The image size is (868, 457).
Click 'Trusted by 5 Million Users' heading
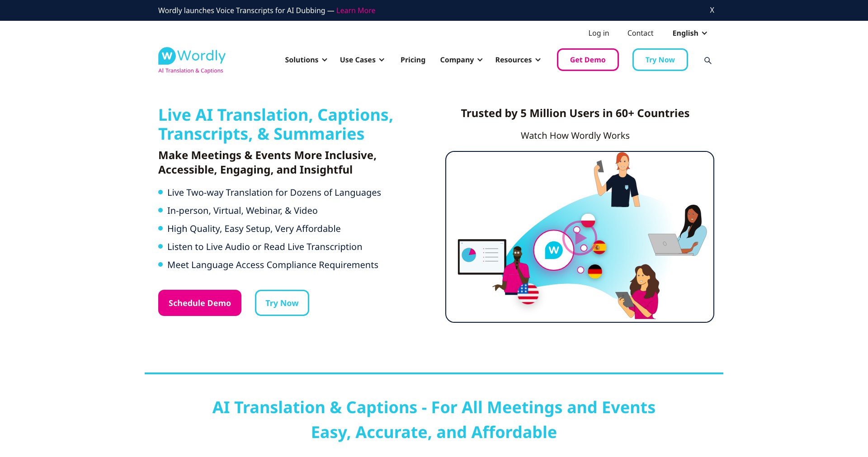575,113
